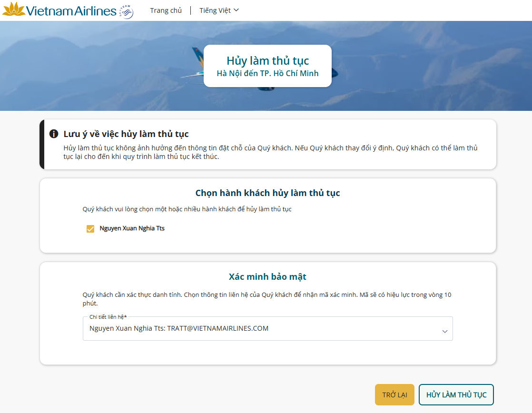The image size is (532, 413).
Task: Click the HỦY LÀM THỦ TỤC button
Action: point(456,395)
